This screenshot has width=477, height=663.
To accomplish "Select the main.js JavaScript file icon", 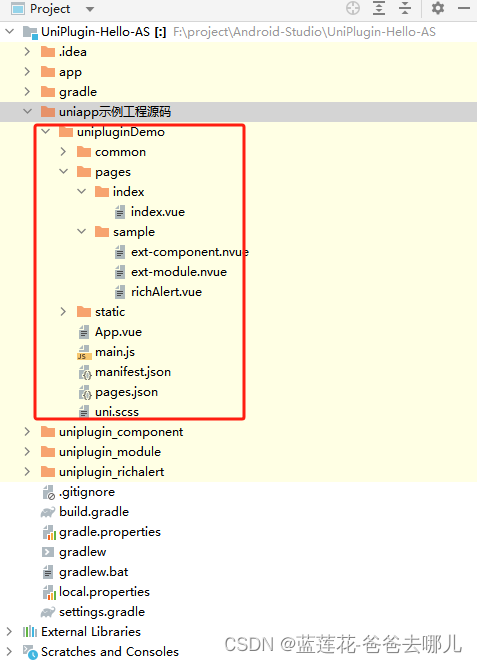I will click(84, 352).
